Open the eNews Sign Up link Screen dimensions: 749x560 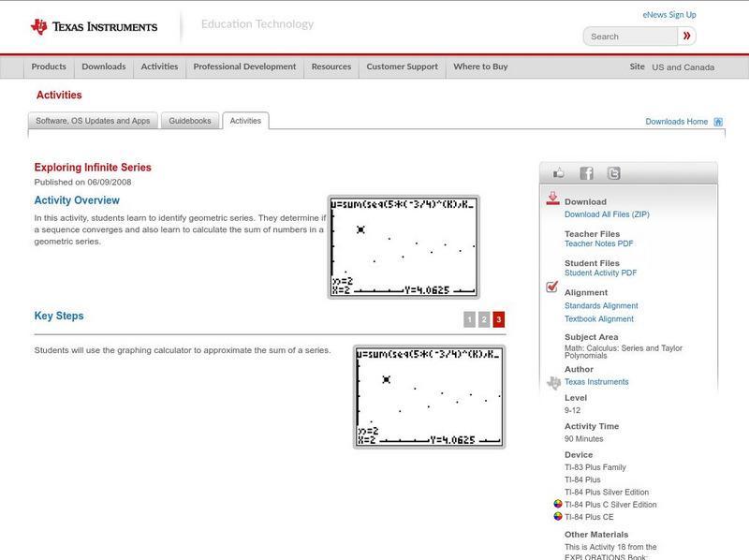pos(669,15)
